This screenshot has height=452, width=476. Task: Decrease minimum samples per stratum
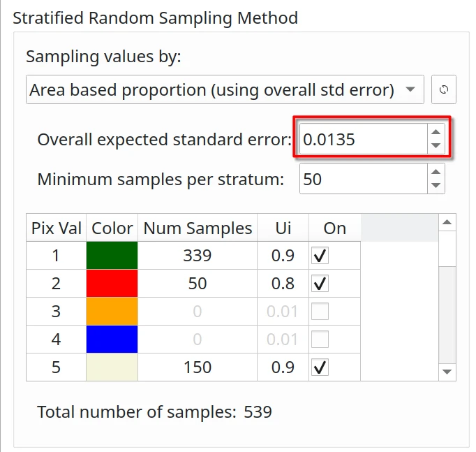[x=436, y=186]
